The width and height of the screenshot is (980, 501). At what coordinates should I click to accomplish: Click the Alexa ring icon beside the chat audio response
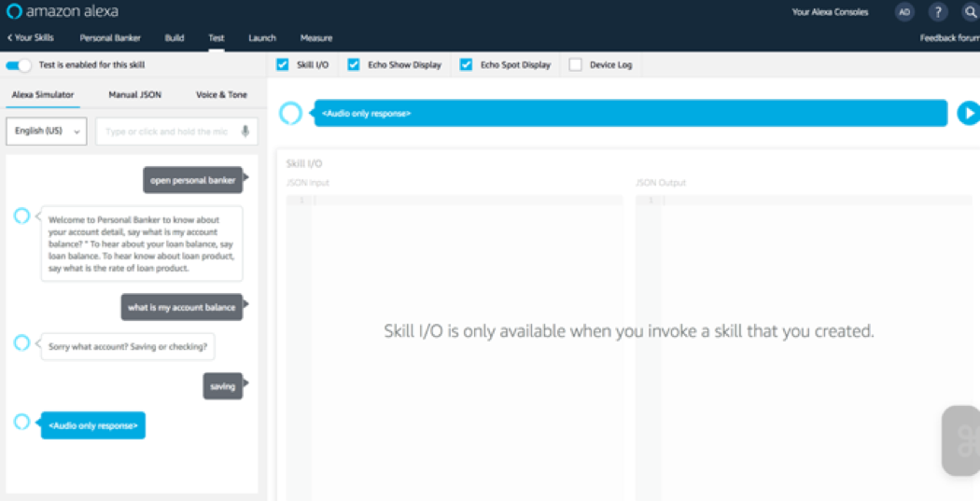(x=21, y=422)
